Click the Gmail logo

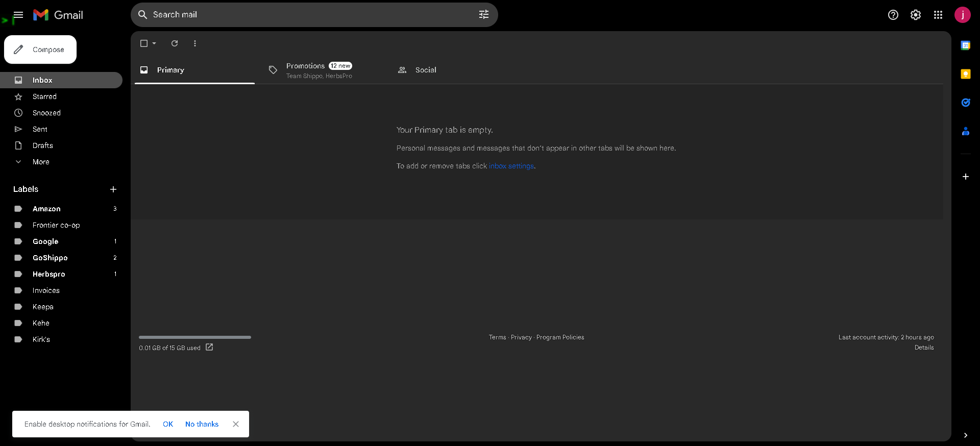(x=58, y=15)
